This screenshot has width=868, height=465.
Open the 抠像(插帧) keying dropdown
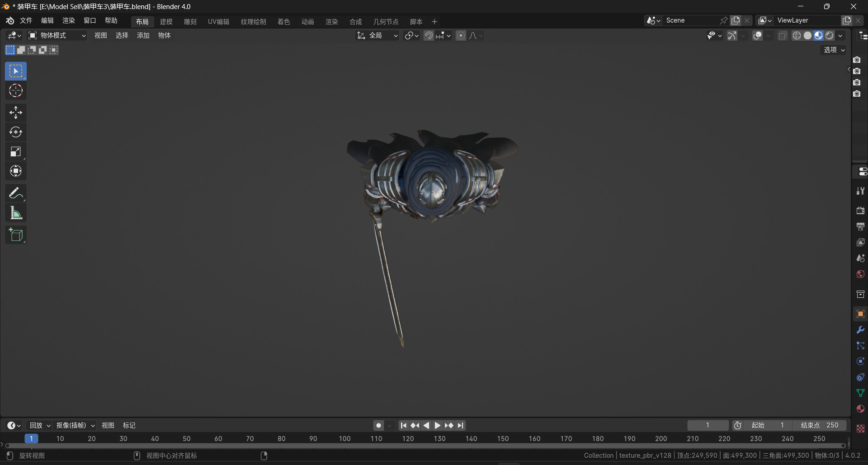75,425
